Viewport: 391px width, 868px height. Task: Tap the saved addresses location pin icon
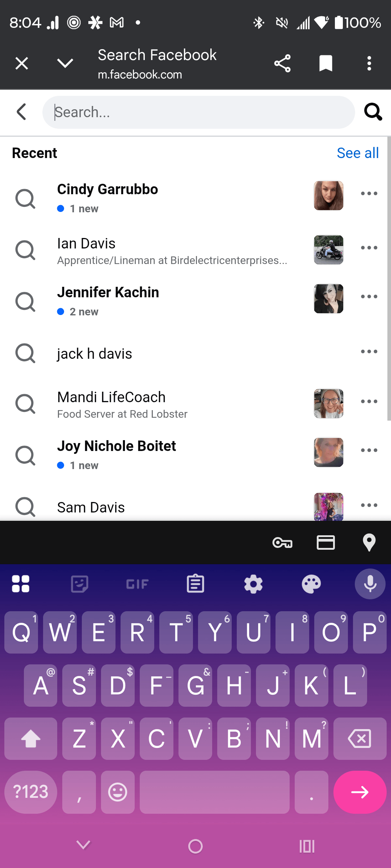pyautogui.click(x=369, y=542)
